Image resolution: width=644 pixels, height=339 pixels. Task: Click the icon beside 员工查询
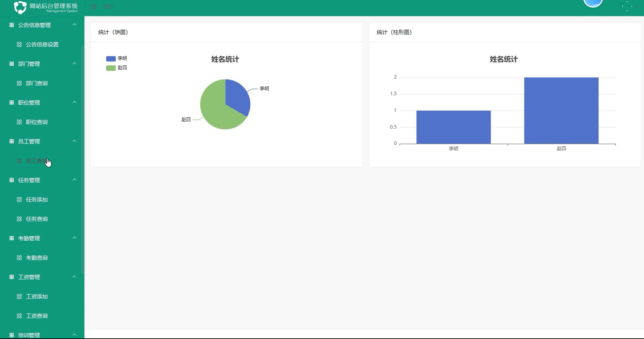point(19,161)
